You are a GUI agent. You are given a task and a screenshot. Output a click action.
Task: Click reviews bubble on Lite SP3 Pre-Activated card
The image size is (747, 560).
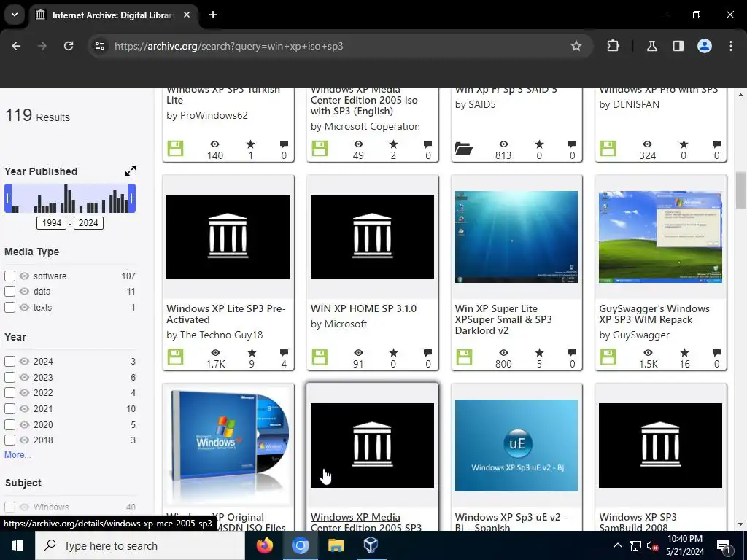pos(284,353)
